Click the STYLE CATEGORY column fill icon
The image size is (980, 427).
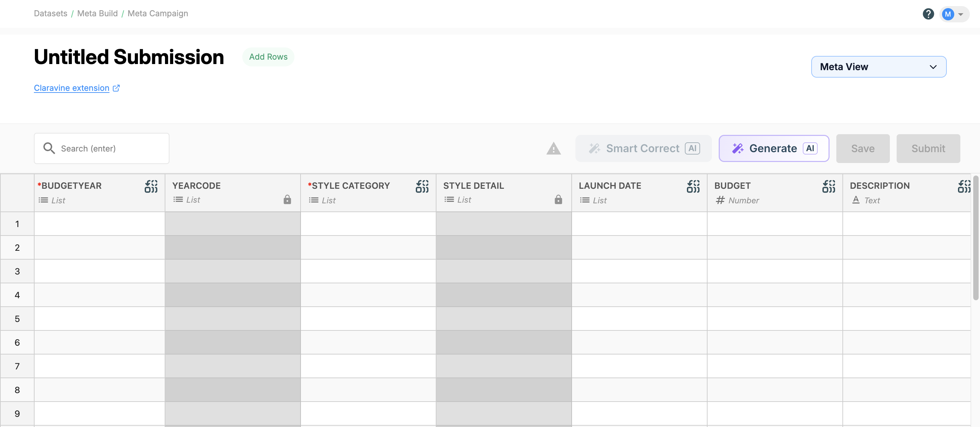(422, 186)
